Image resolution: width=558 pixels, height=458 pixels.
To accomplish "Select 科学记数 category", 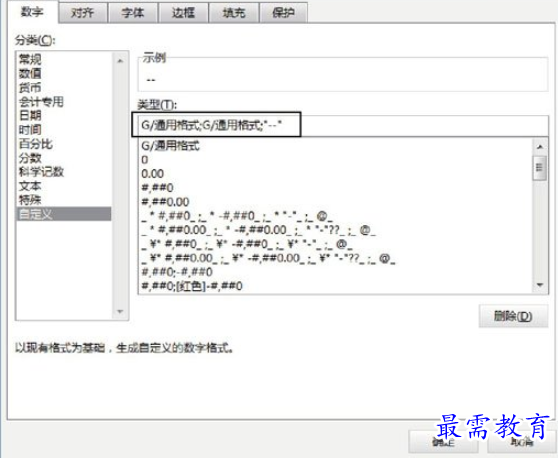I will 64,172.
